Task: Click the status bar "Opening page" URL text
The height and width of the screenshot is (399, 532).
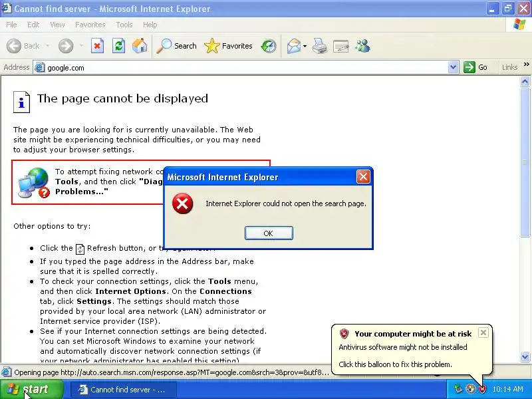Action: 172,372
